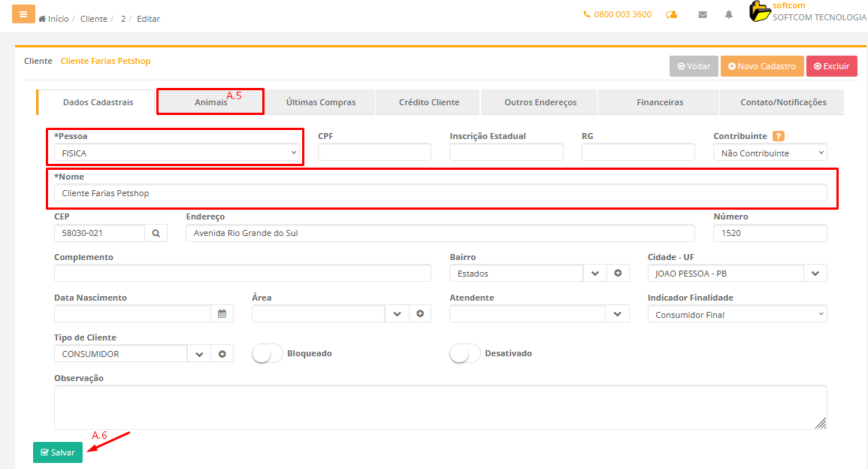The height and width of the screenshot is (469, 868).
Task: Click the CEP search magnifier icon
Action: click(156, 234)
